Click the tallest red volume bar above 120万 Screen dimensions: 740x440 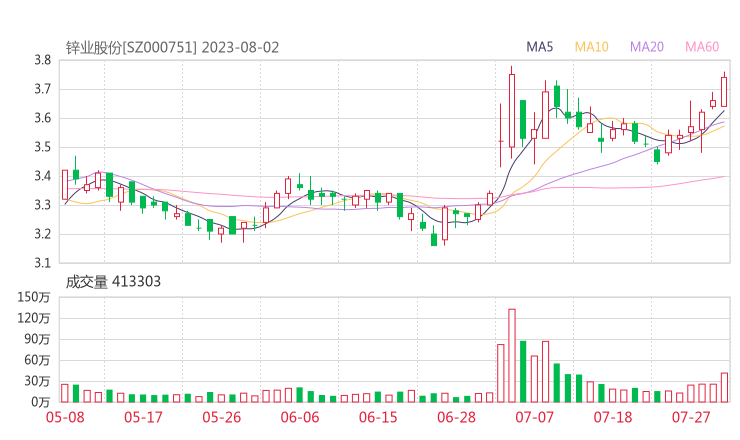[512, 355]
